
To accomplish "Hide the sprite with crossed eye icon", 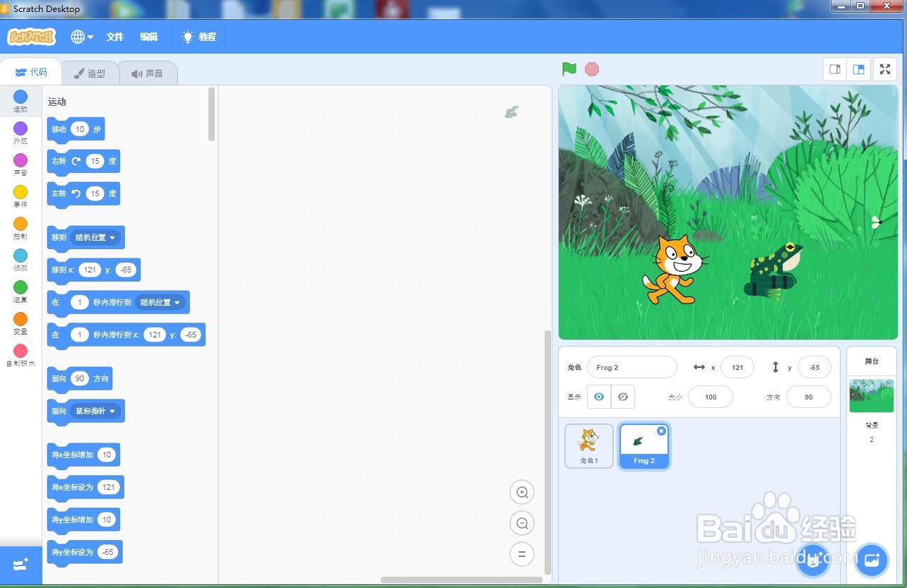I will click(623, 397).
